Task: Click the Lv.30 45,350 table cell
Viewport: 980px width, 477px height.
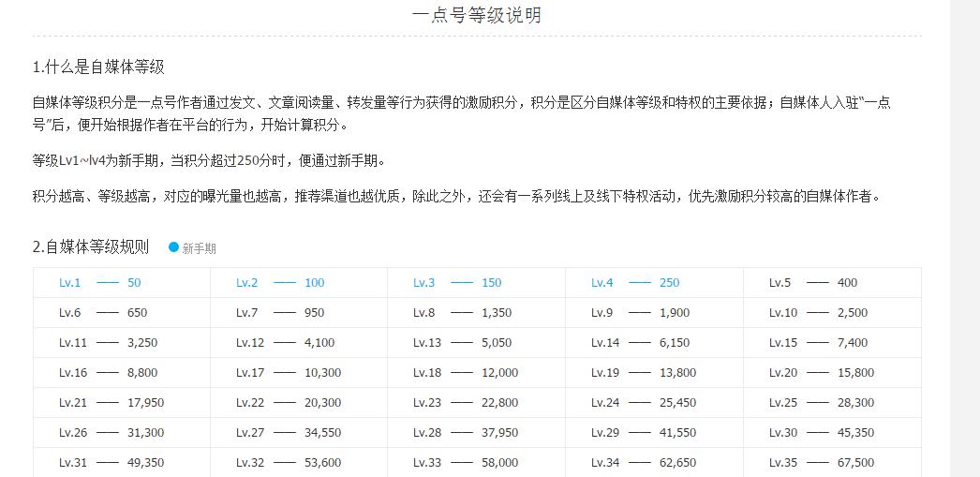Action: [833, 433]
